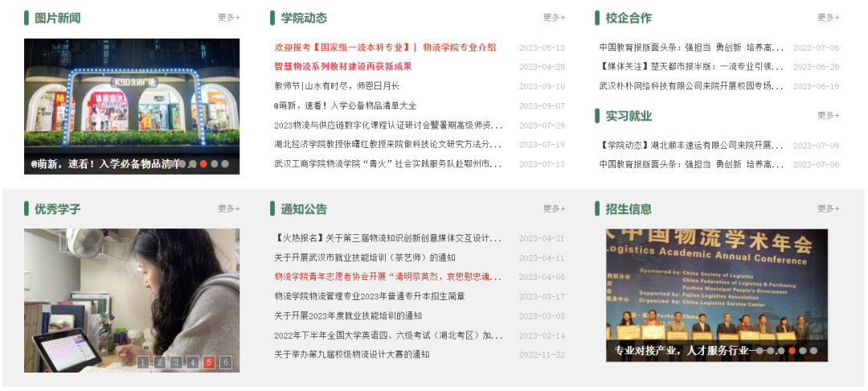The width and height of the screenshot is (868, 391).
Task: Click slide button 3 in 优秀学子 carousel
Action: [x=176, y=363]
